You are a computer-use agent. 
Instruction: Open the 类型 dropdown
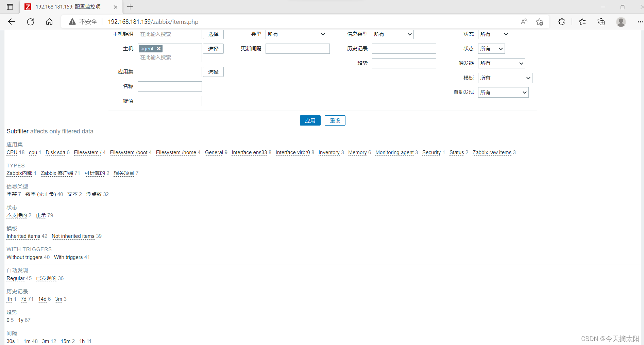point(296,34)
